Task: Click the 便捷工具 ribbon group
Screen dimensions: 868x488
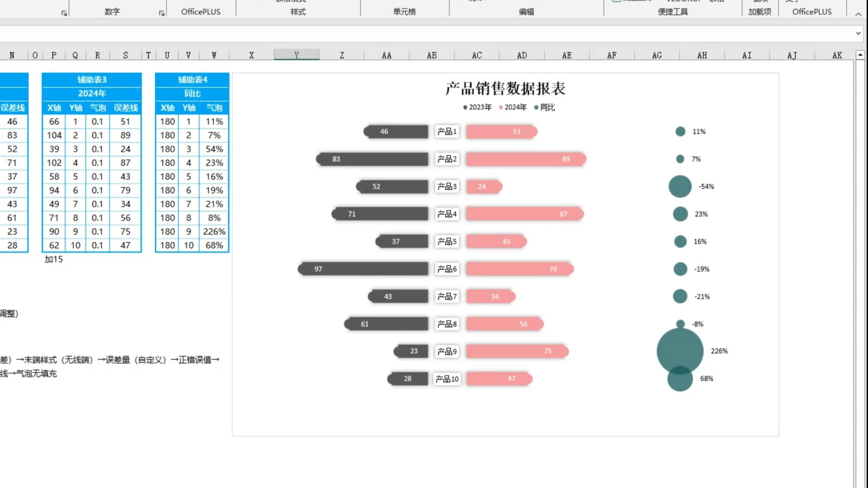Action: point(673,11)
